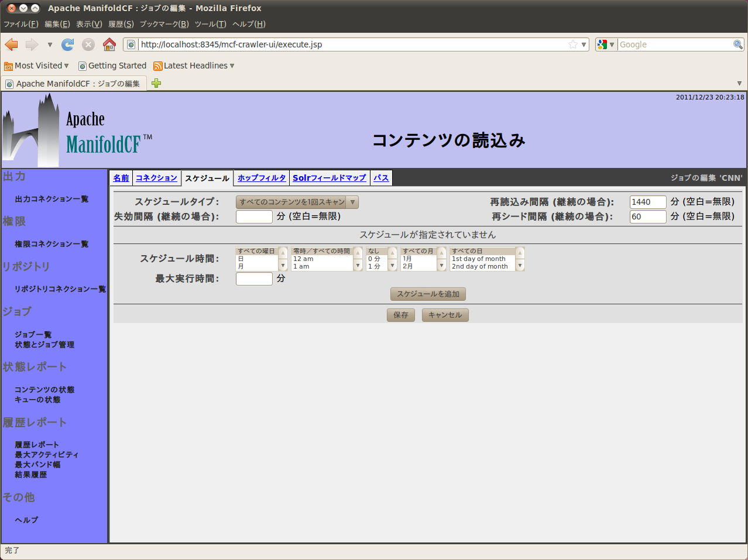Expand the Most Visited bookmarks folder

tap(36, 66)
